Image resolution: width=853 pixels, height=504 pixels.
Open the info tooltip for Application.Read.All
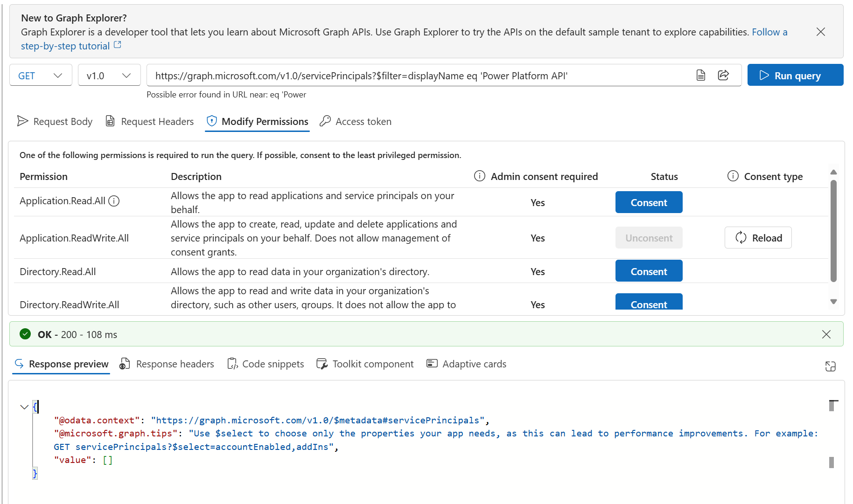pyautogui.click(x=114, y=201)
